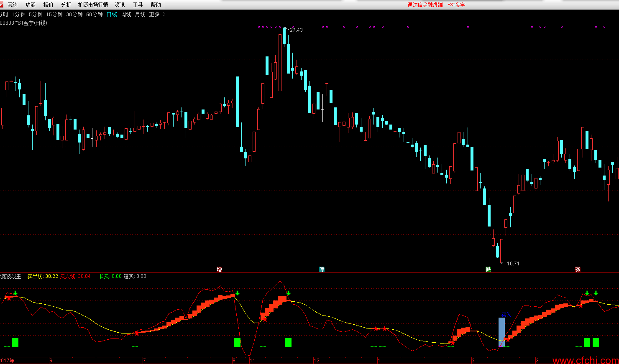The image size is (619, 364).
Task: Click the 通达信金融终端 title text
Action: coord(425,5)
